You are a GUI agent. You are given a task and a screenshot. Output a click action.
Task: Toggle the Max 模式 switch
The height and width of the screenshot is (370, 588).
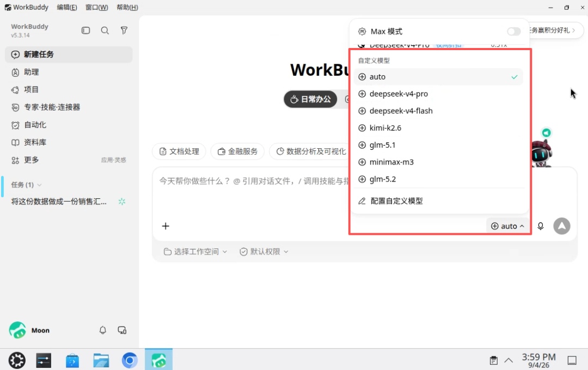[514, 32]
